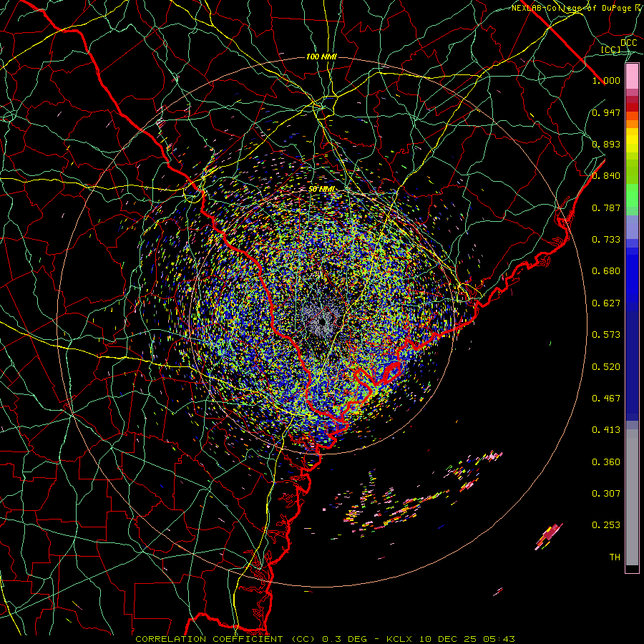The image size is (644, 644).
Task: Pick the gray segment of the color bar
Action: tap(632, 497)
